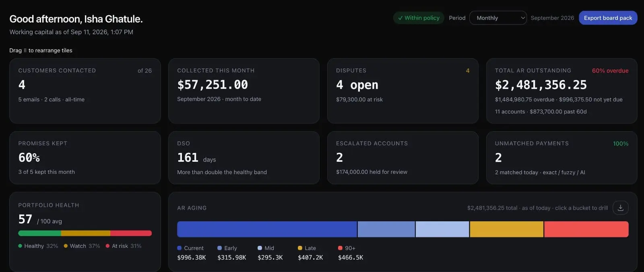644x272 pixels.
Task: Open the Customers Contacted tile
Action: pos(85,91)
